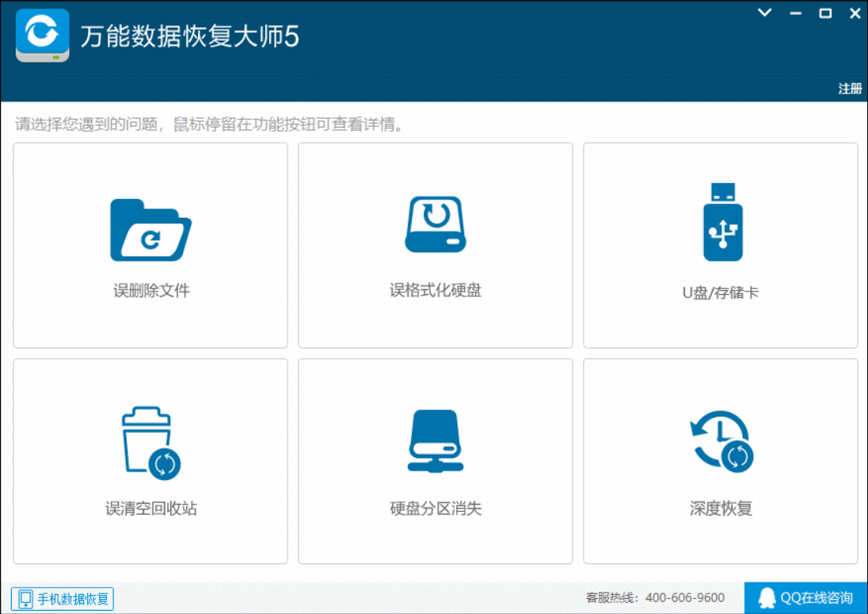Viewport: 868px width, 614px height.
Task: Click the deleted files folder recovery icon
Action: [150, 230]
